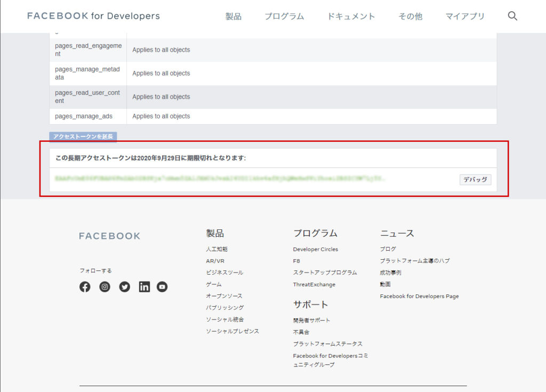
Task: Open the YouTube social icon in footer
Action: pos(162,287)
